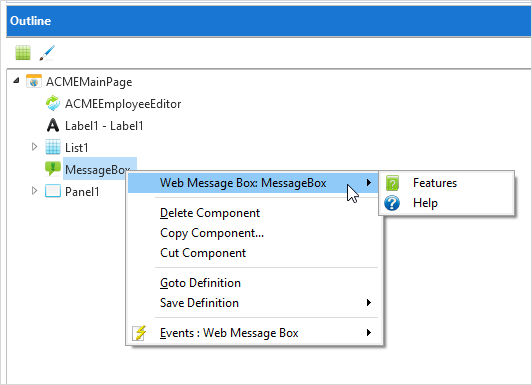Select Goto Definition menu entry
This screenshot has height=385, width=532.
point(200,283)
